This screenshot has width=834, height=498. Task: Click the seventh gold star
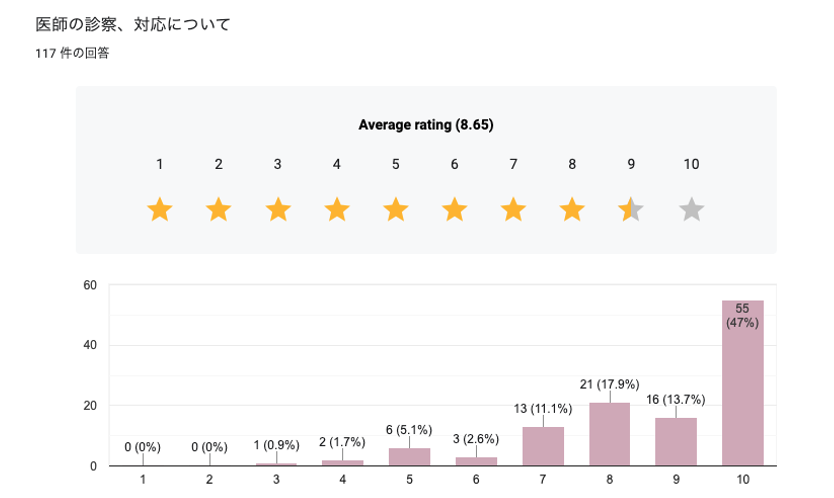point(514,210)
